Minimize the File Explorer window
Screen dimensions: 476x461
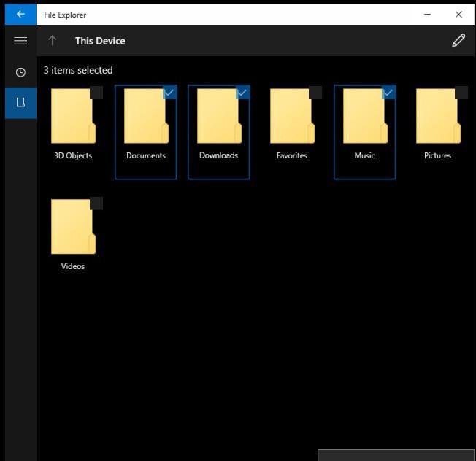427,15
